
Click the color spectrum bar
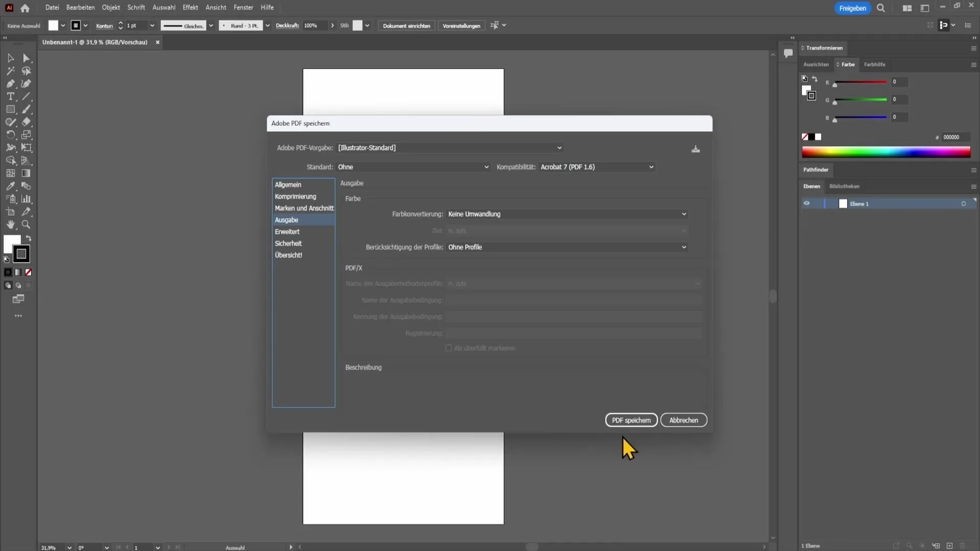[886, 152]
